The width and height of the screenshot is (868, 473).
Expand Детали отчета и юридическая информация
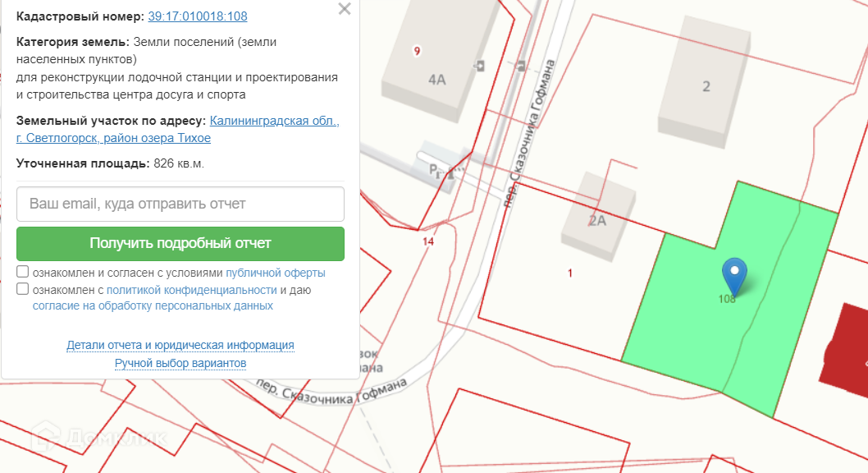(x=180, y=345)
